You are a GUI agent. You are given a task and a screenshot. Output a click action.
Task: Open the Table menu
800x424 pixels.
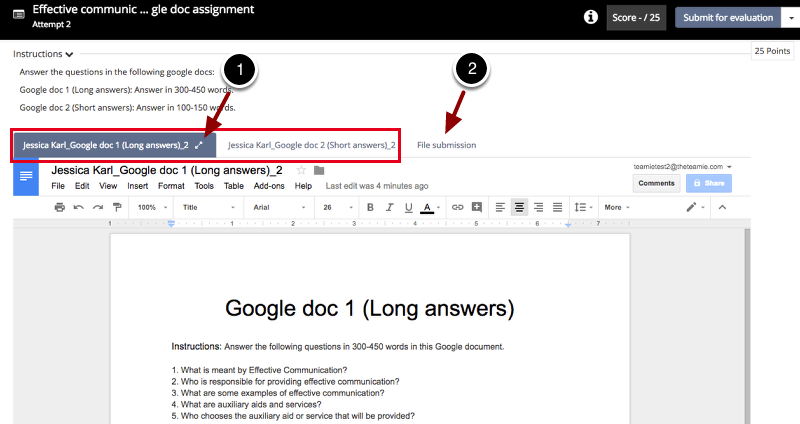click(x=234, y=186)
